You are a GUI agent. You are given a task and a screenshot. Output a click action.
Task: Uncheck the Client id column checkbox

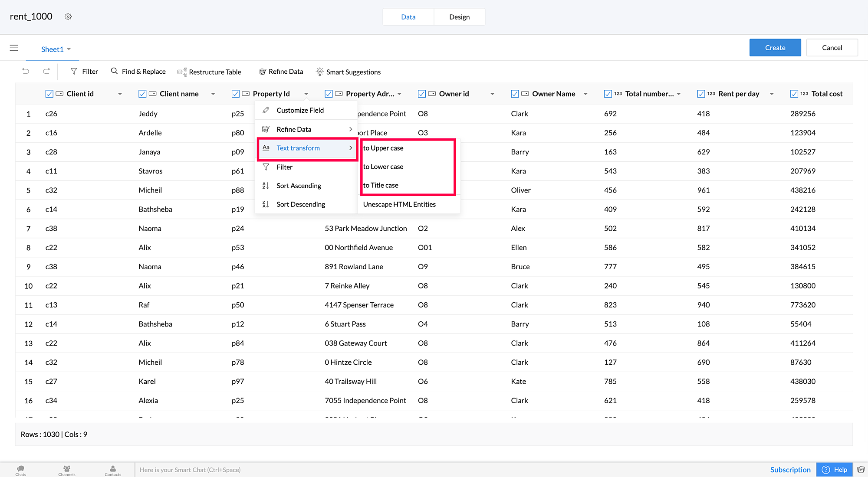point(49,94)
